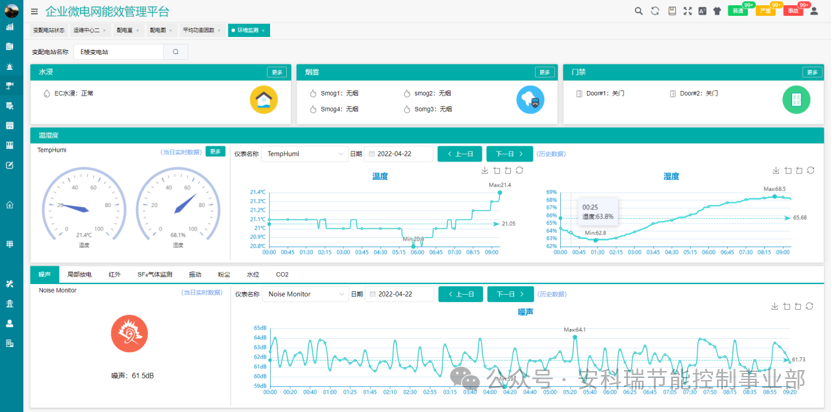
Task: Open 历史数据 link in 温湿度 panel
Action: (551, 154)
